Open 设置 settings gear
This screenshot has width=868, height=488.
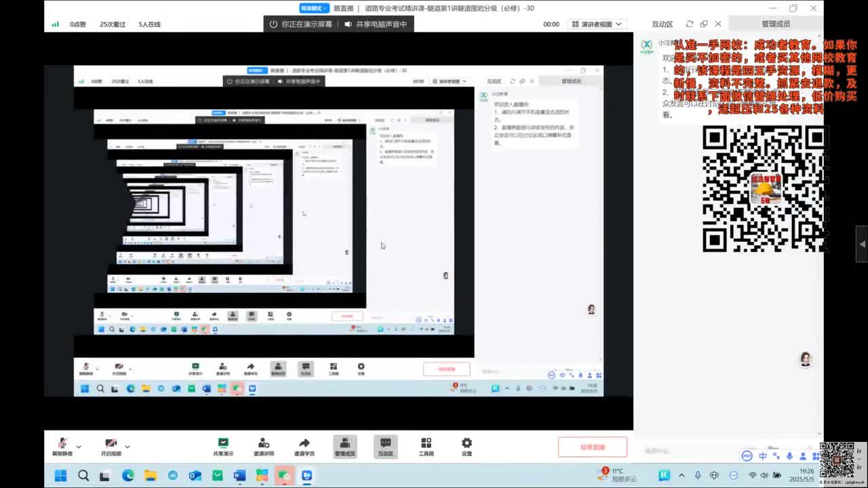tap(467, 447)
